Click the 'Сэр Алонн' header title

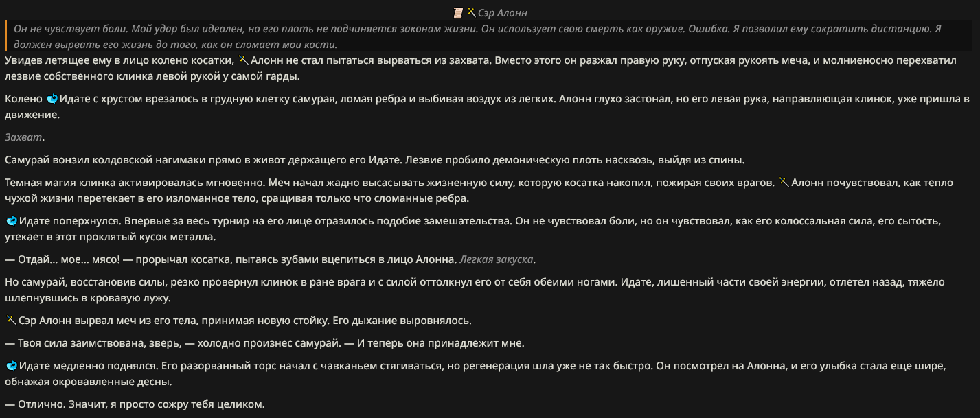(502, 12)
